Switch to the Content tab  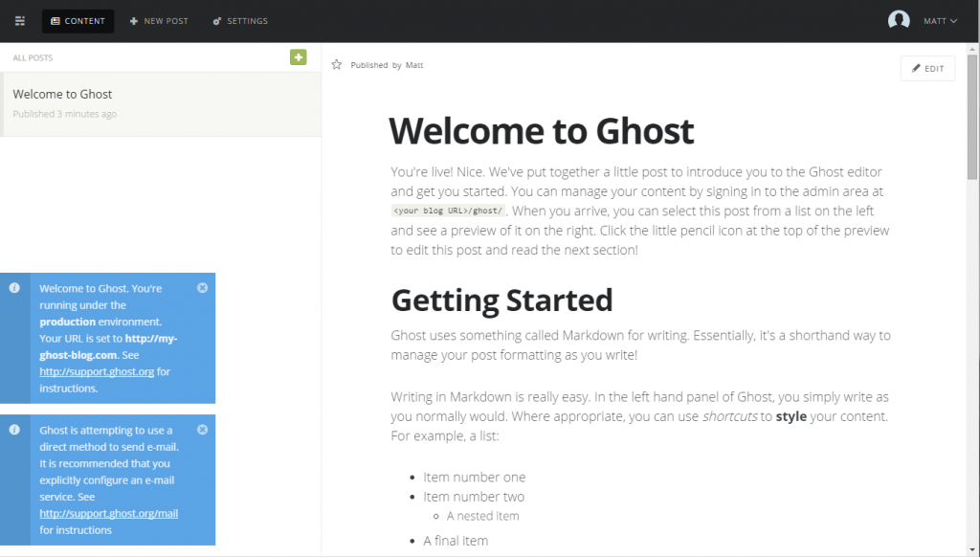coord(78,20)
